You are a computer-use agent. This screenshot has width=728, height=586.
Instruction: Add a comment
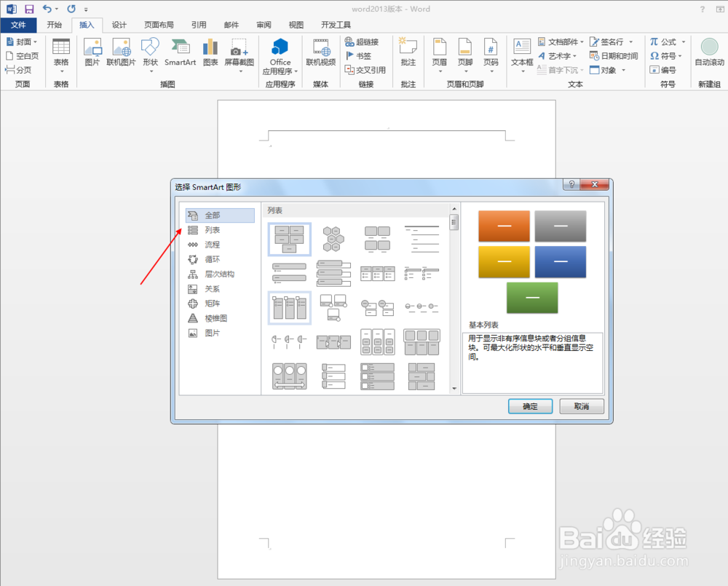(408, 52)
